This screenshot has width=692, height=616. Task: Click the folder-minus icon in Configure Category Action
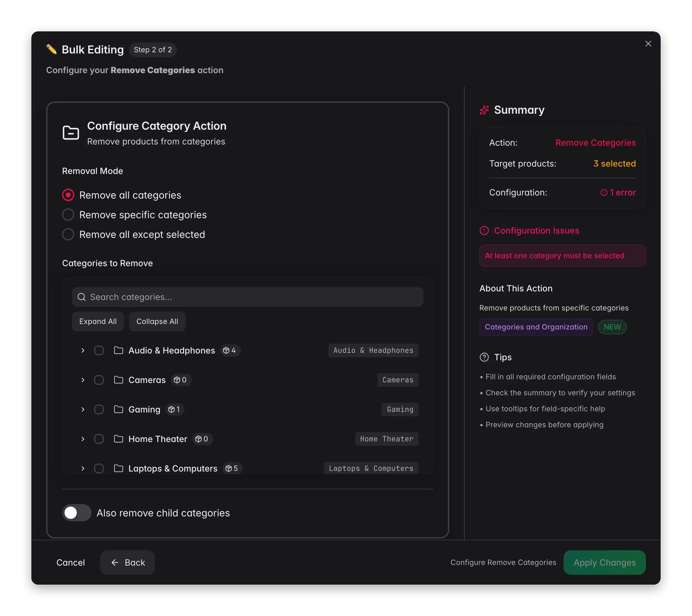[71, 132]
